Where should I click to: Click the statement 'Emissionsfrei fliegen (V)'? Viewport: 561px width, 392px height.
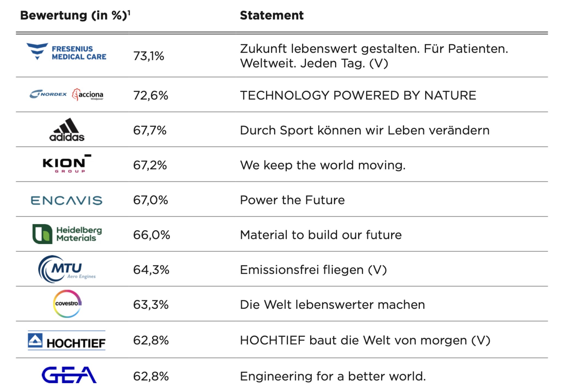click(313, 270)
